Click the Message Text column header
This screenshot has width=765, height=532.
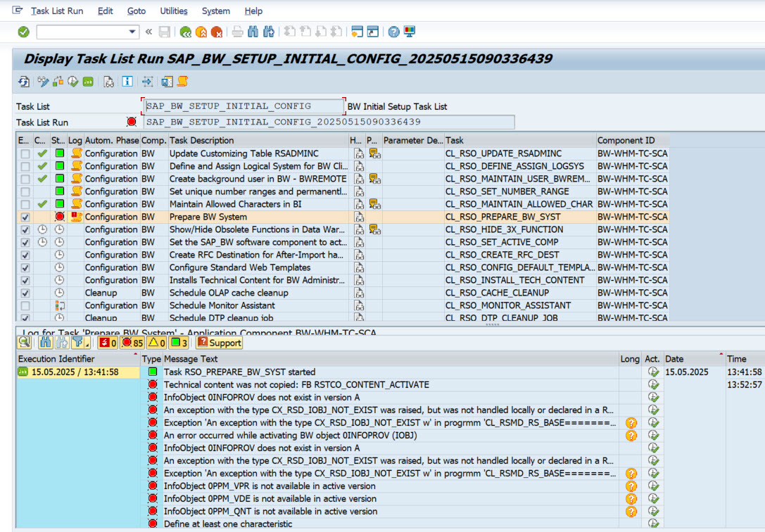(391, 359)
